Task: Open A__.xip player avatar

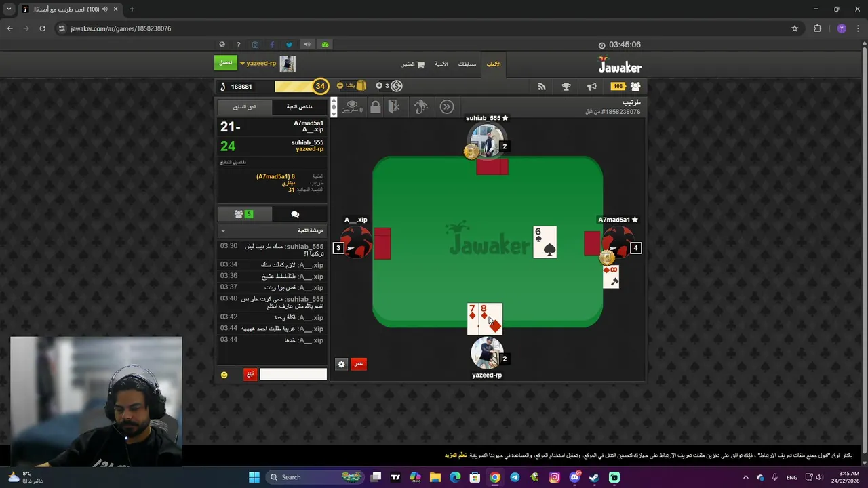Action: tap(355, 243)
